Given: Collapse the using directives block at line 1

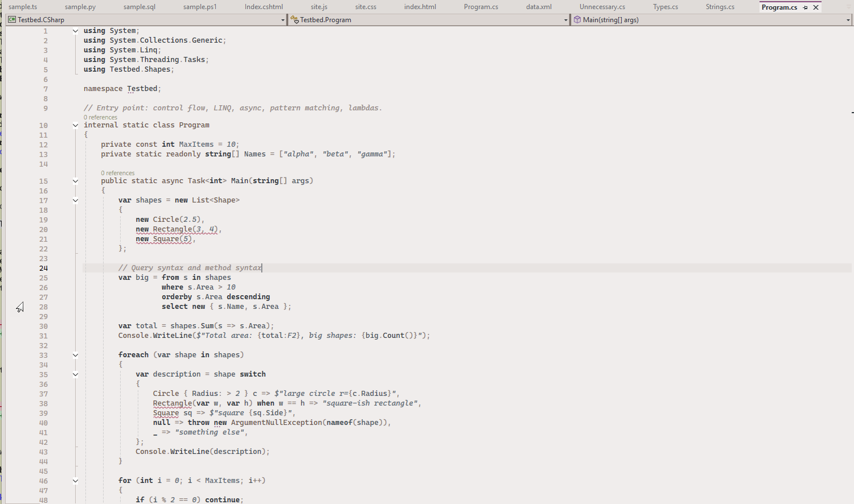Looking at the screenshot, I should pos(75,31).
